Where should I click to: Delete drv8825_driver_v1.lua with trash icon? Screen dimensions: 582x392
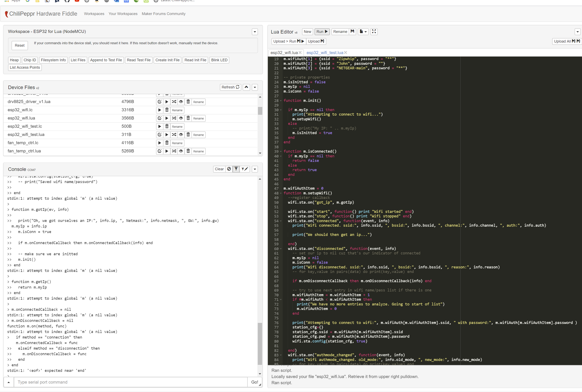188,102
